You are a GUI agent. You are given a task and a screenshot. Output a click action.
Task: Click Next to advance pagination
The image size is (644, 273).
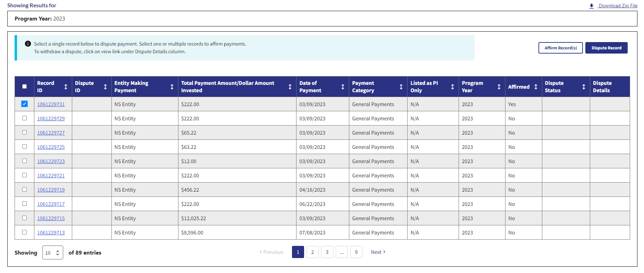coord(378,252)
